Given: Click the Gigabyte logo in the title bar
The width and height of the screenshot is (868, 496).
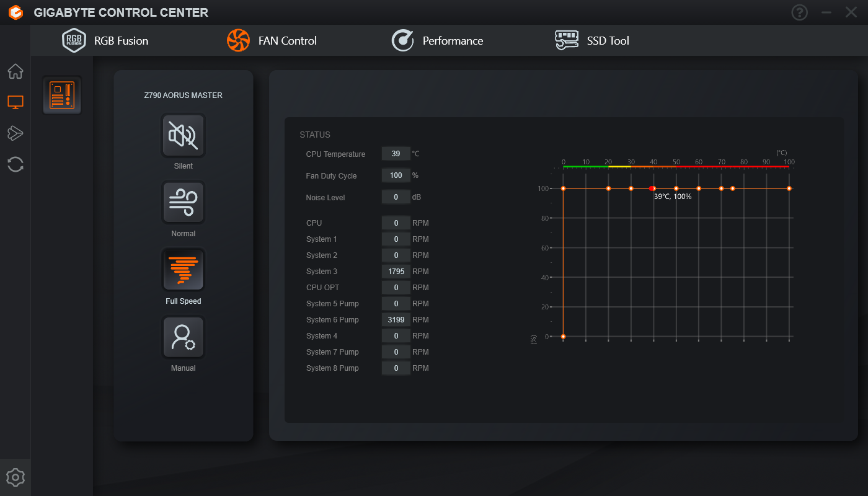Looking at the screenshot, I should pos(15,12).
